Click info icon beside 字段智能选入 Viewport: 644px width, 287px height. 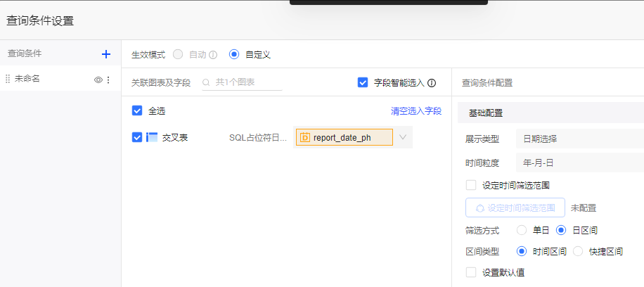click(432, 83)
